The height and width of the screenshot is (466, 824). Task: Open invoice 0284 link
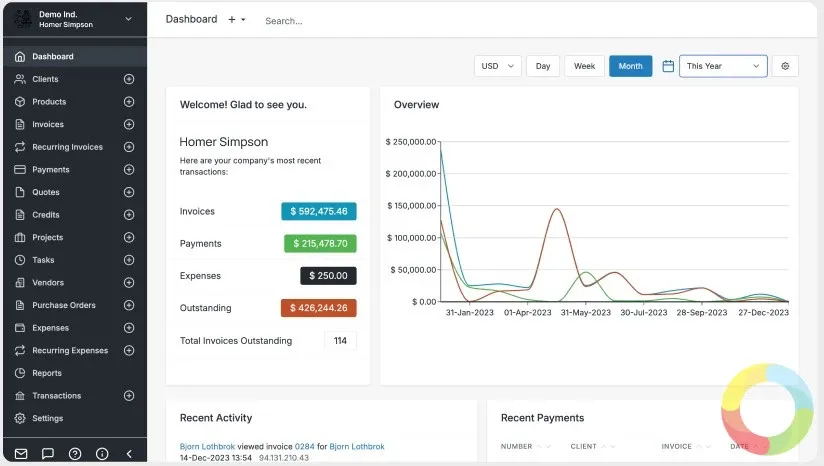coord(304,447)
